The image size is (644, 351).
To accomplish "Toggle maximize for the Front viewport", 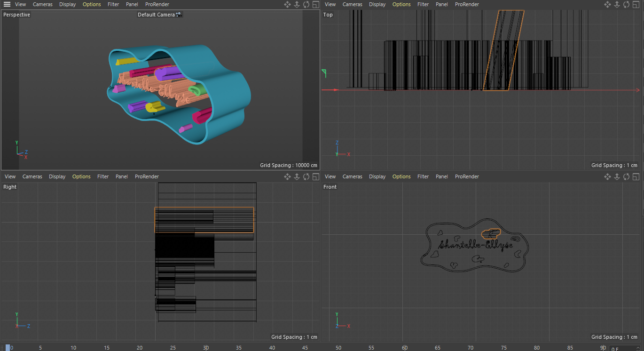I will 636,176.
